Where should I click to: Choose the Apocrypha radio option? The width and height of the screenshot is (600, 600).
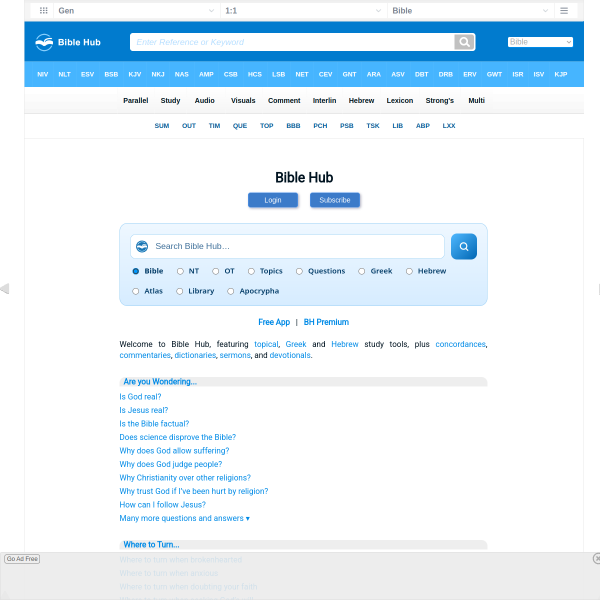(231, 291)
